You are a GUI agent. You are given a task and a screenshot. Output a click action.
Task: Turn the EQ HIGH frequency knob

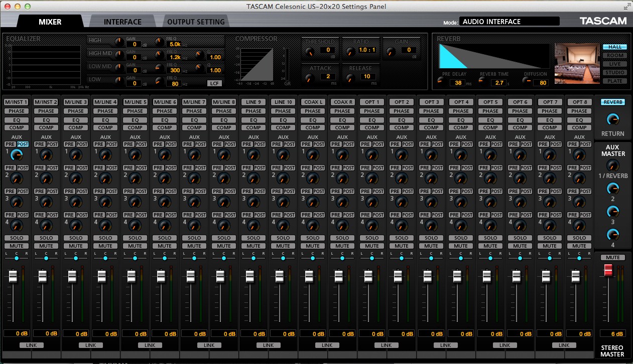point(159,42)
